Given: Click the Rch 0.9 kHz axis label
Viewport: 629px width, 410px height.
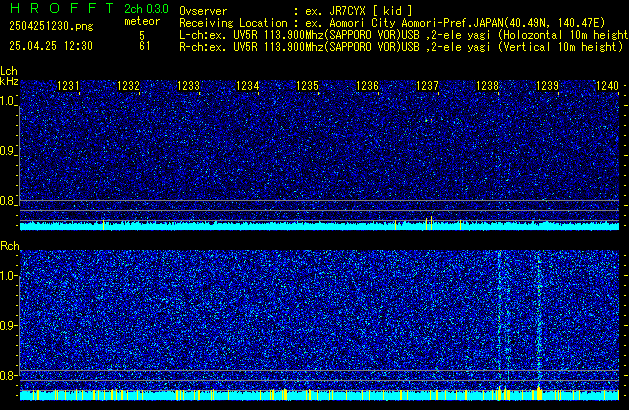Looking at the screenshot, I should [7, 325].
